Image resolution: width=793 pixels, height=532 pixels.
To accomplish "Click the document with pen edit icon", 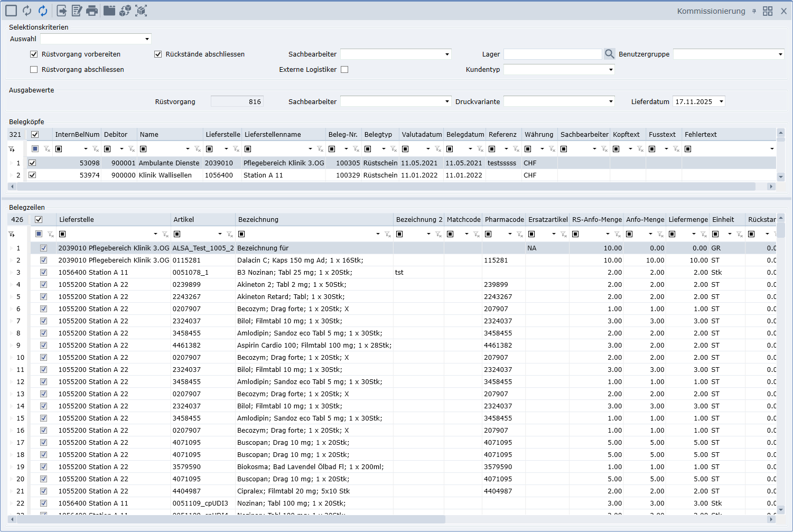I will point(77,11).
